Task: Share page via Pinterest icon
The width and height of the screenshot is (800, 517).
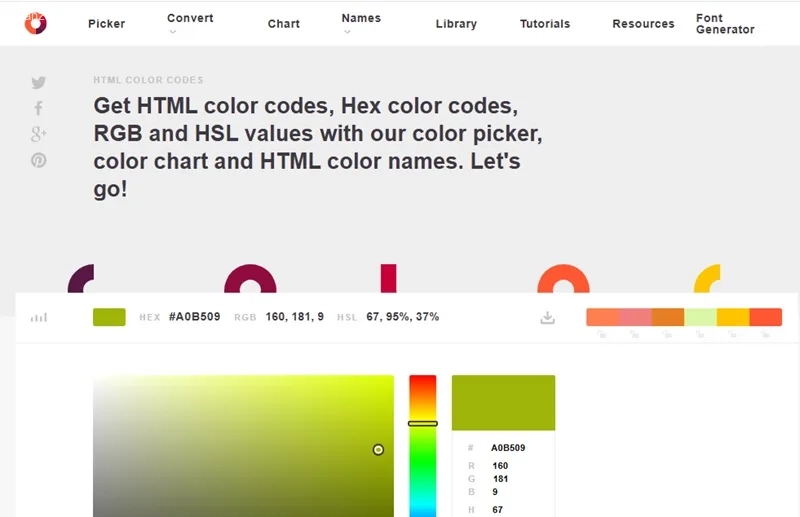Action: 38,160
